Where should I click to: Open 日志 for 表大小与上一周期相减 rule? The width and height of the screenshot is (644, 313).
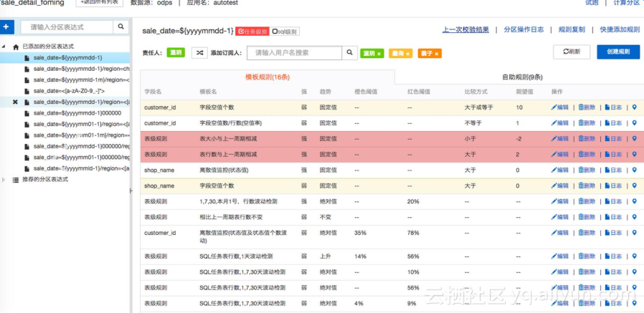(x=613, y=139)
